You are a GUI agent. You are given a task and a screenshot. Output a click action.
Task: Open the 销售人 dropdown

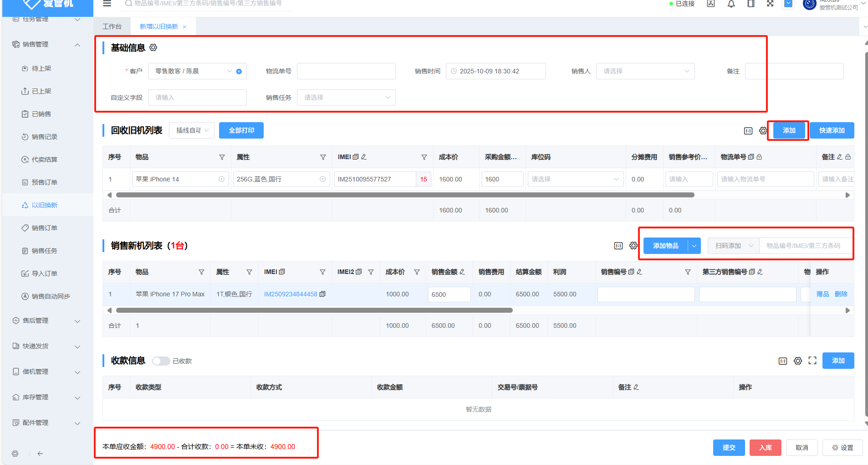pyautogui.click(x=645, y=71)
